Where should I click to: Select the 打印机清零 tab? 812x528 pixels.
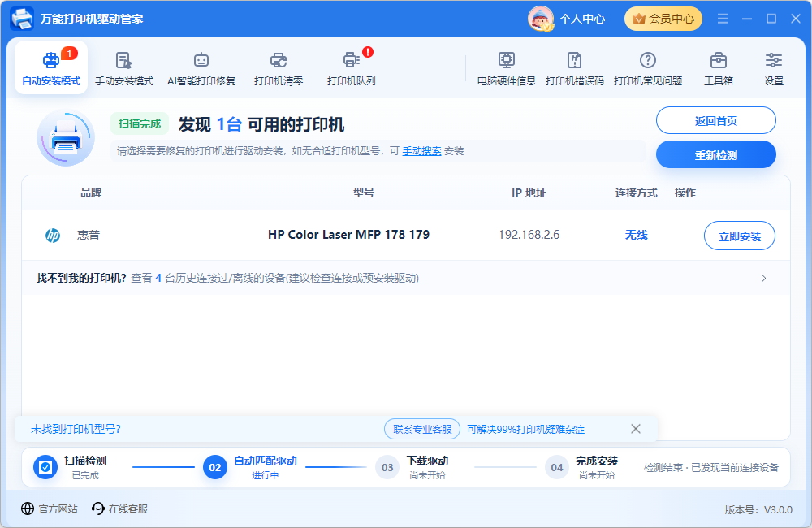click(279, 68)
